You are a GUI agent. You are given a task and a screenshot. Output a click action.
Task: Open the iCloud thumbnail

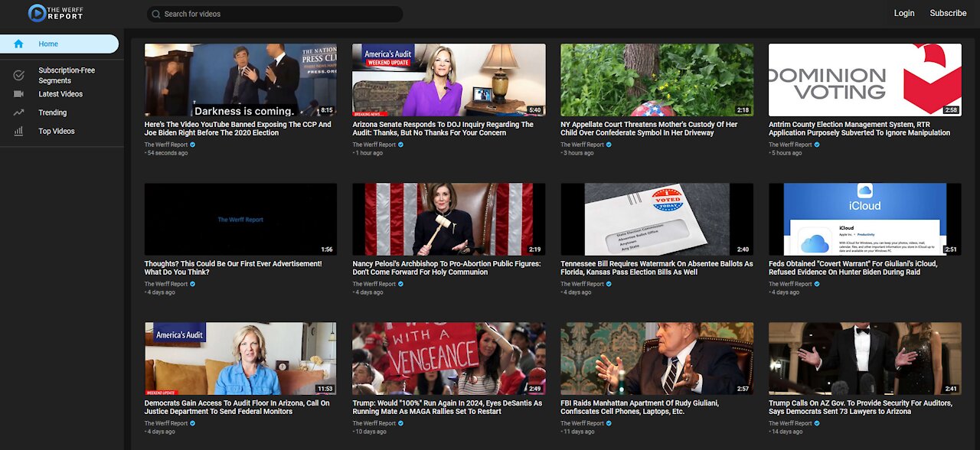pos(865,219)
